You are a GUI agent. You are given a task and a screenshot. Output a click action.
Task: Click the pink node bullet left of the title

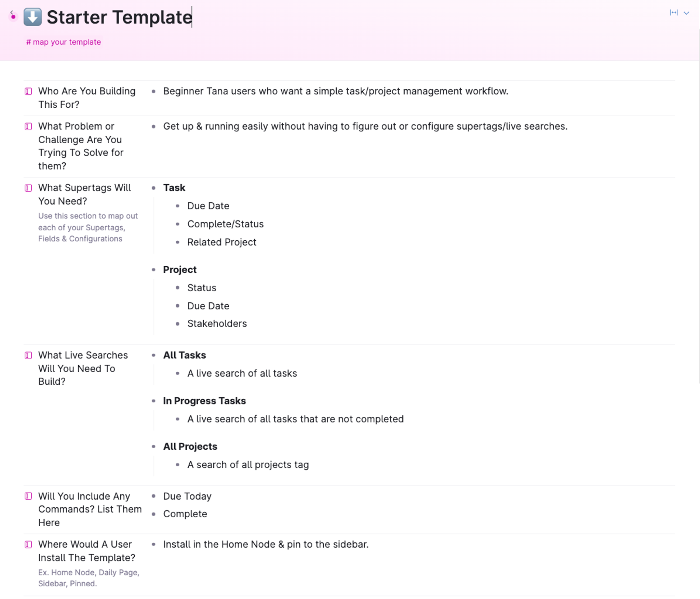[x=13, y=16]
